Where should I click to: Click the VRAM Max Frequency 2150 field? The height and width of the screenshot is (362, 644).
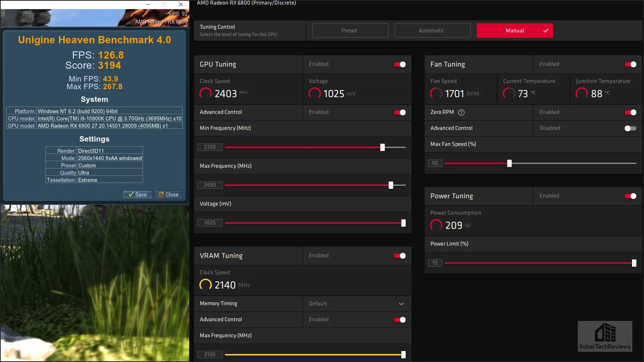210,355
